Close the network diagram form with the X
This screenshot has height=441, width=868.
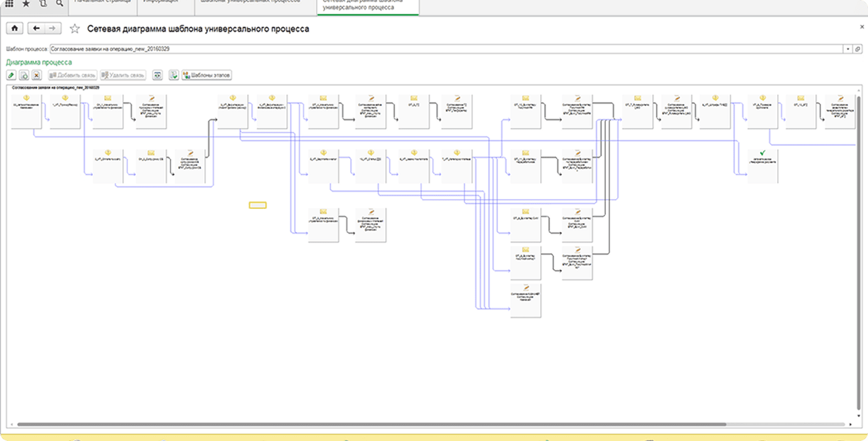(x=862, y=27)
